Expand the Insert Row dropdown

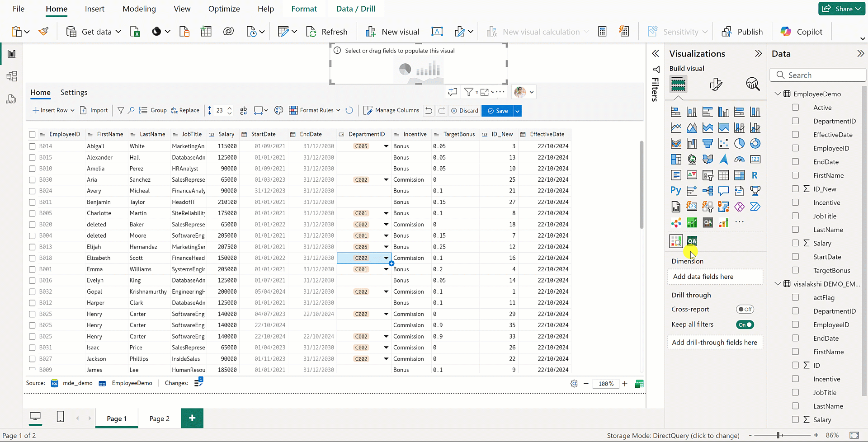pyautogui.click(x=72, y=111)
